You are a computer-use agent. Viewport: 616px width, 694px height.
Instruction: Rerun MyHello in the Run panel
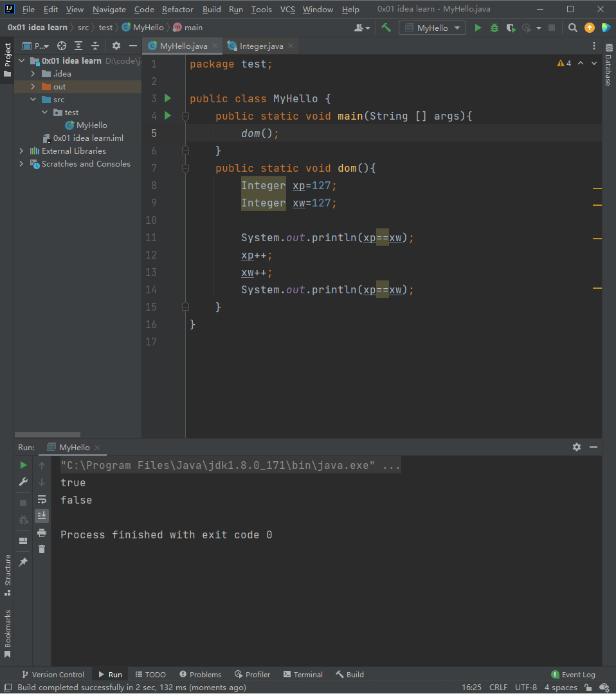click(23, 465)
